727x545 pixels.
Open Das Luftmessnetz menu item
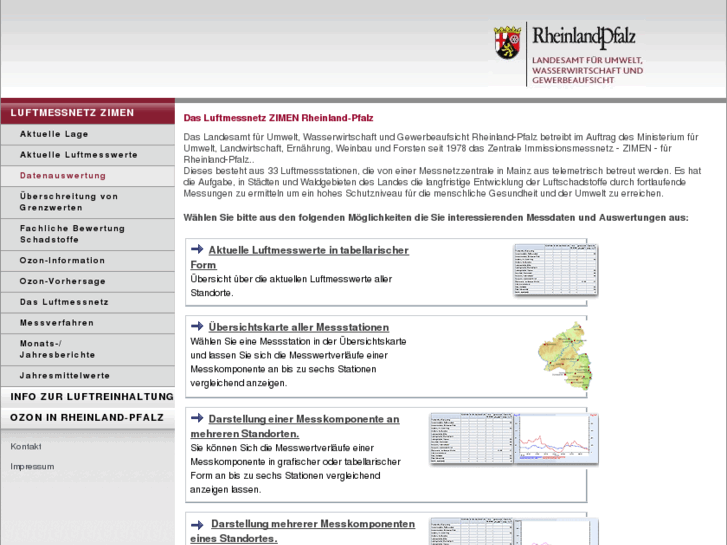(88, 302)
